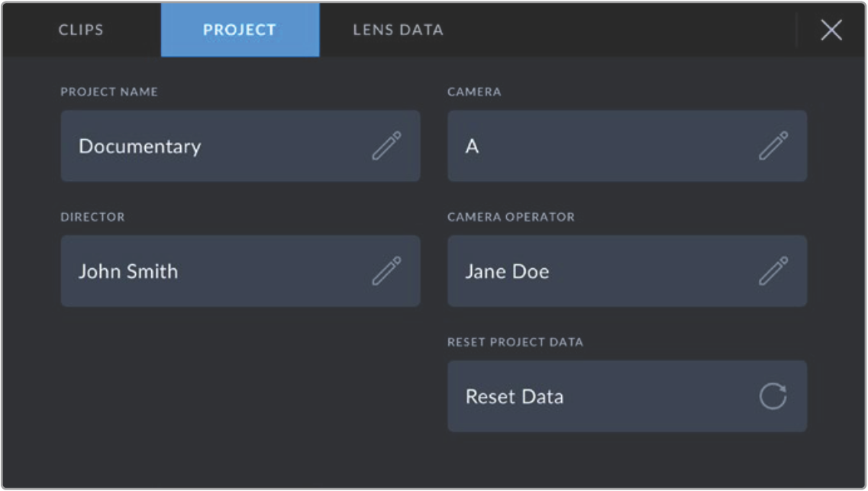Image resolution: width=868 pixels, height=491 pixels.
Task: Click the pencil icon in Camera field
Action: tap(773, 146)
